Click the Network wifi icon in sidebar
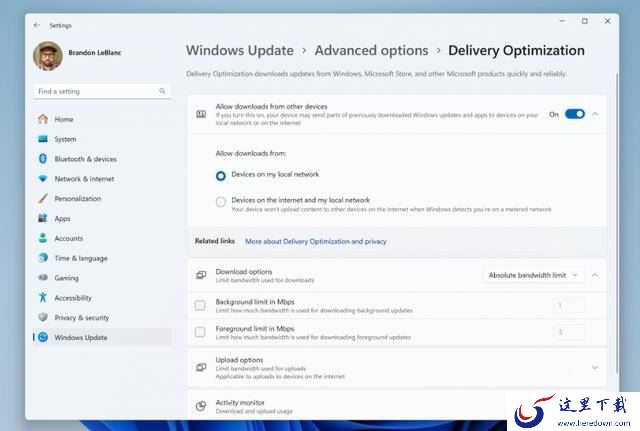Screen dimensions: 640x431 pyautogui.click(x=43, y=178)
